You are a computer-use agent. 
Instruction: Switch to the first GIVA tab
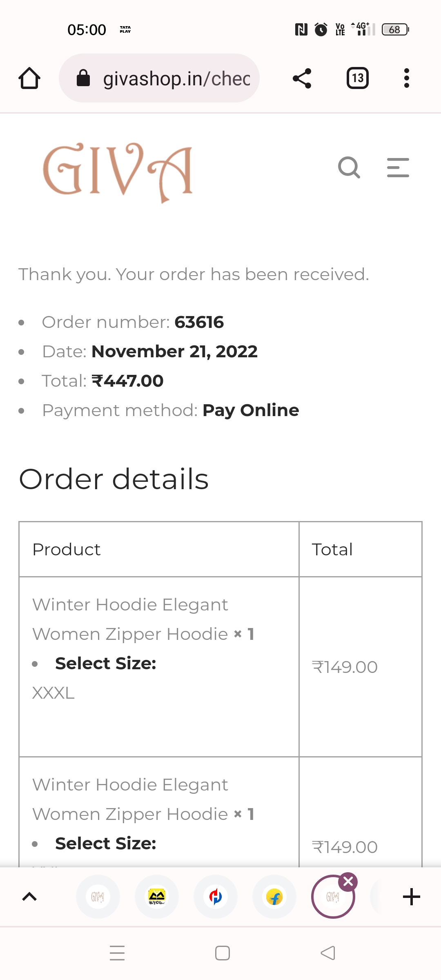click(98, 897)
